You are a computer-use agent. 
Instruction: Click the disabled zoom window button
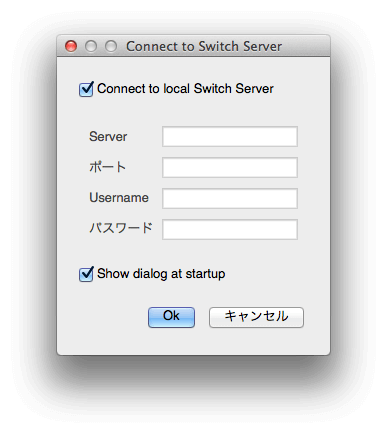[111, 46]
